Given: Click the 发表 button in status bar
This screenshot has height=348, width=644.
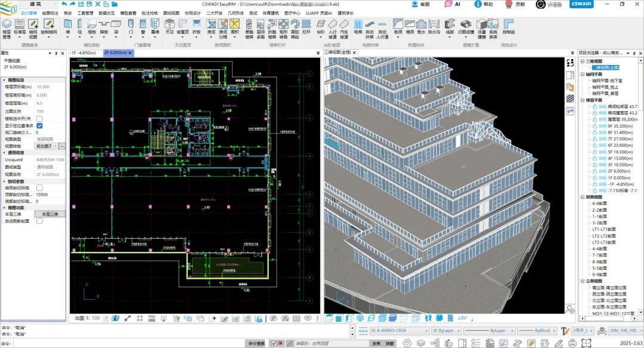Looking at the screenshot, I should click(x=376, y=343).
